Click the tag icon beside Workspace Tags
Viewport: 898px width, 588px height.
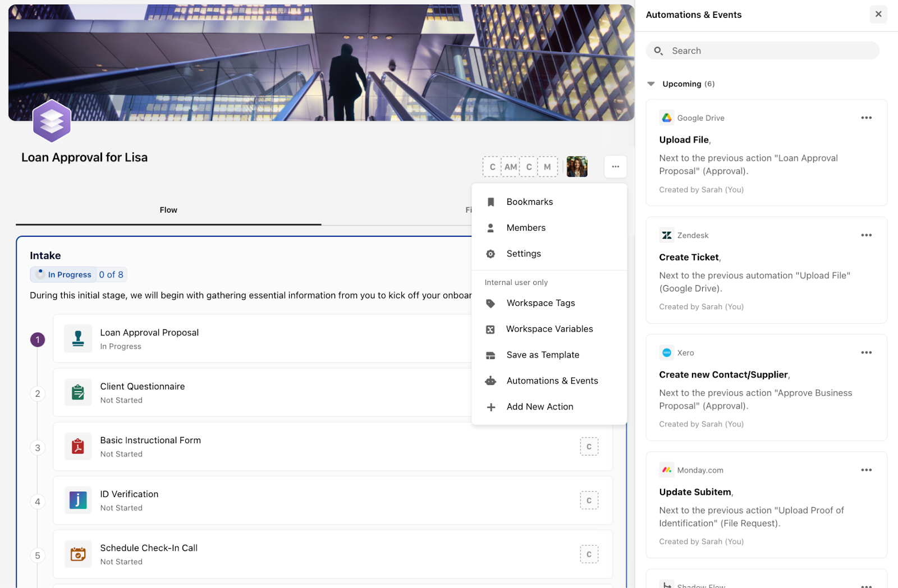(491, 304)
